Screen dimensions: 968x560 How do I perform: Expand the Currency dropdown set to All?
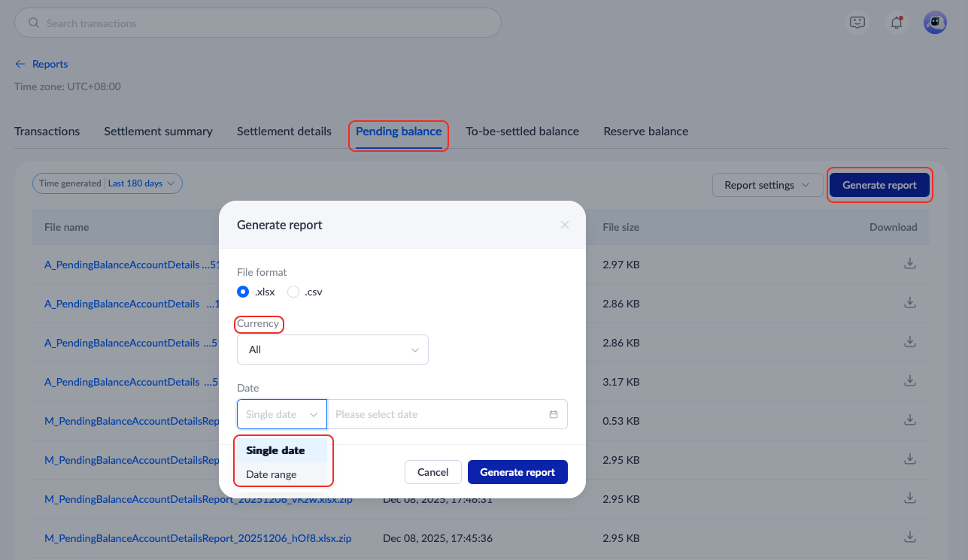332,350
